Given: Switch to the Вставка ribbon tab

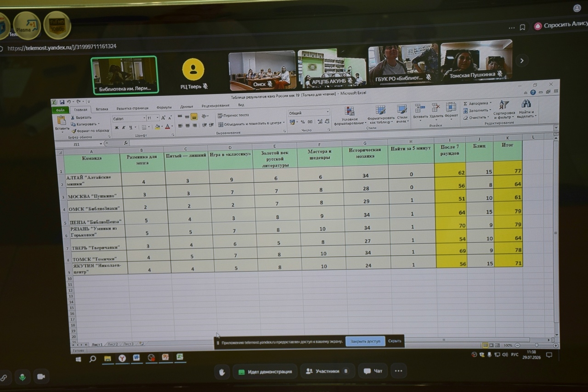Looking at the screenshot, I should point(102,109).
